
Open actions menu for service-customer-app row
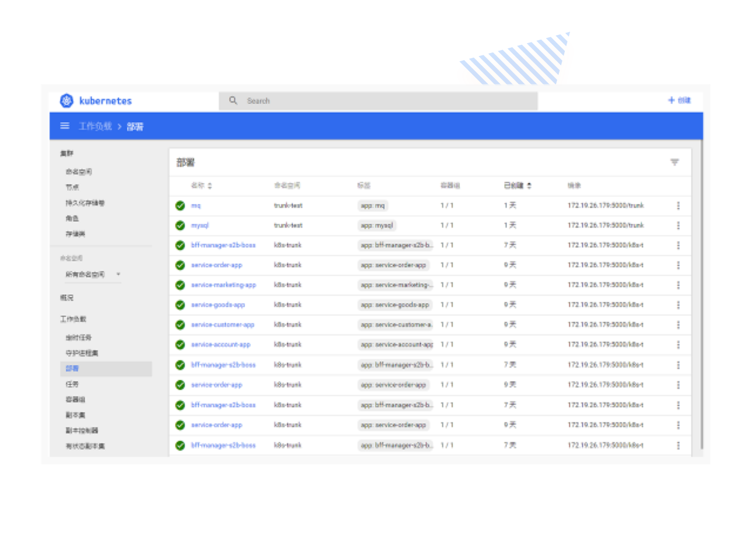click(678, 324)
